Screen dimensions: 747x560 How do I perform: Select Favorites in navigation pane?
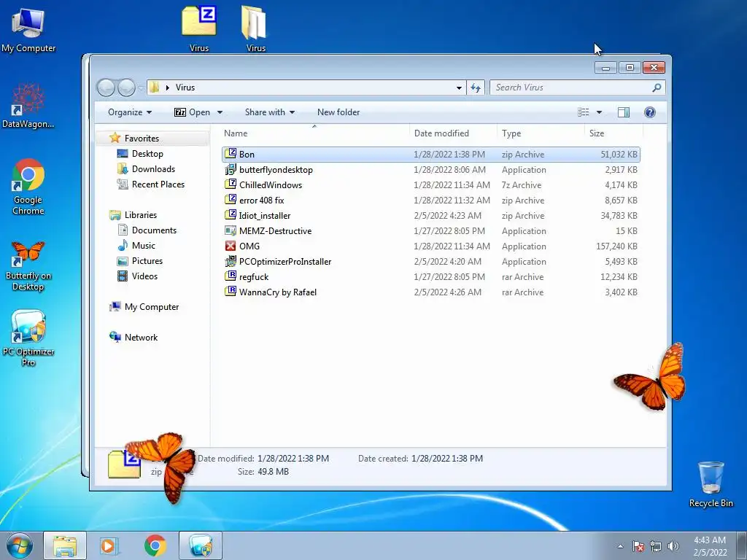point(142,139)
